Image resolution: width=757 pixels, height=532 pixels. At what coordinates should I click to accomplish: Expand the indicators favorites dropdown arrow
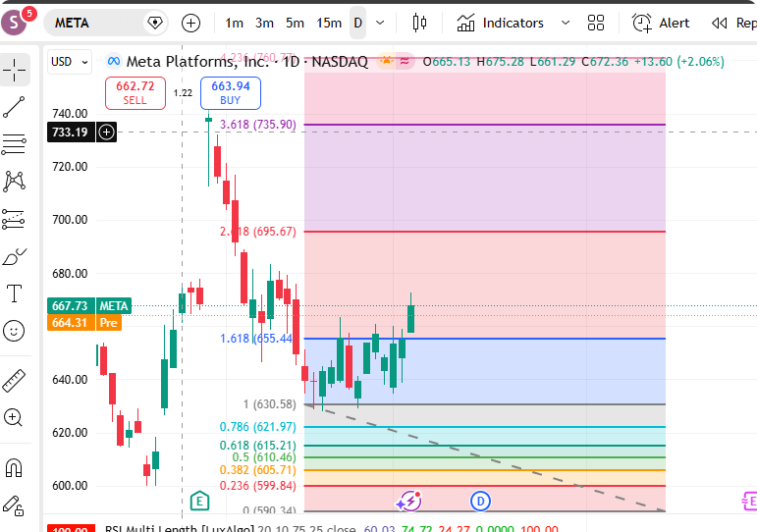click(566, 23)
